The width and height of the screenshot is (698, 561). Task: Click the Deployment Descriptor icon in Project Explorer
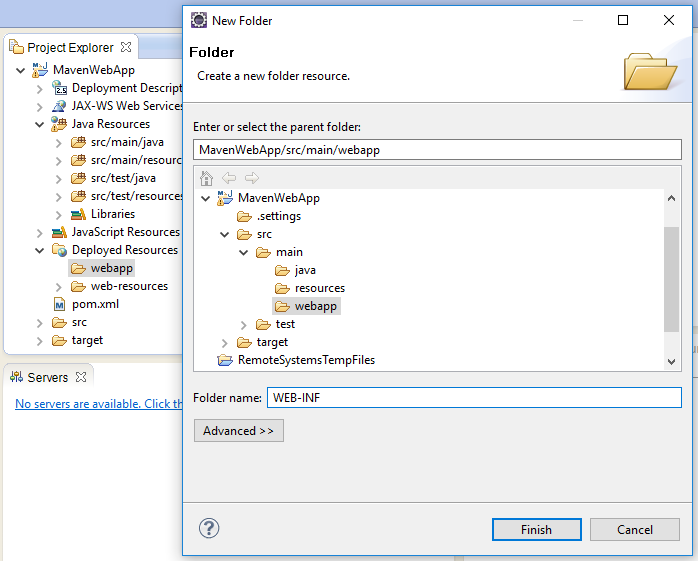59,88
